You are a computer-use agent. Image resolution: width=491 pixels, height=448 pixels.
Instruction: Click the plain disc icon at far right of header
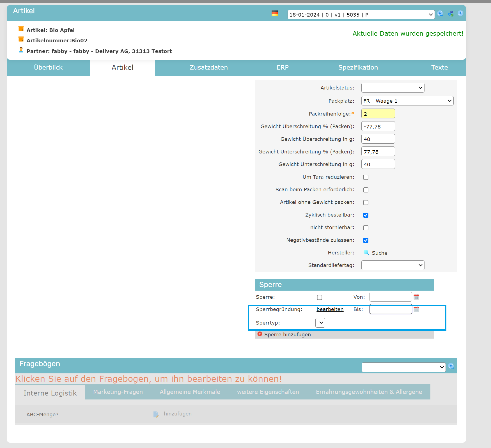(x=460, y=13)
